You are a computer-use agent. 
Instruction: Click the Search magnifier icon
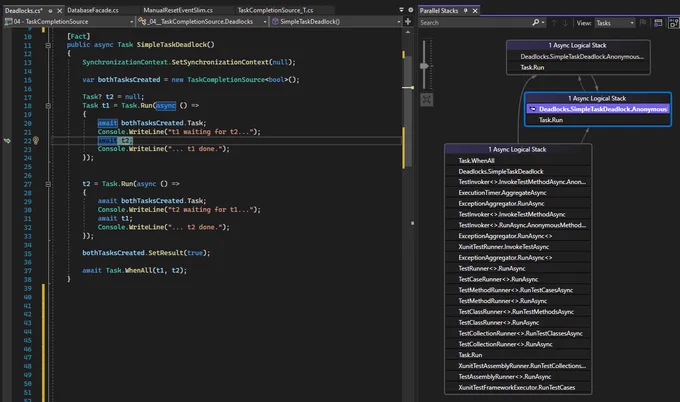[536, 23]
